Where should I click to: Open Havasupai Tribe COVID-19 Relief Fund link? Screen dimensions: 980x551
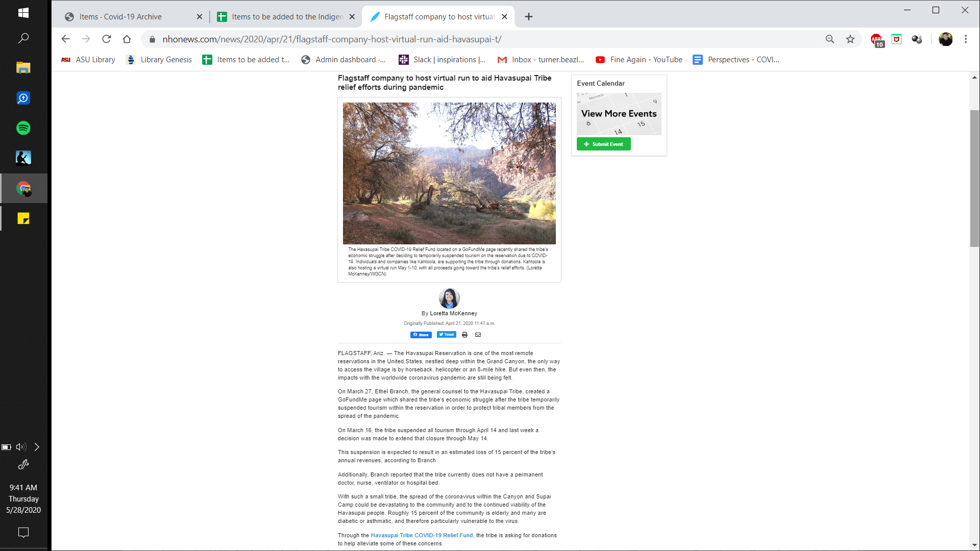pos(422,535)
